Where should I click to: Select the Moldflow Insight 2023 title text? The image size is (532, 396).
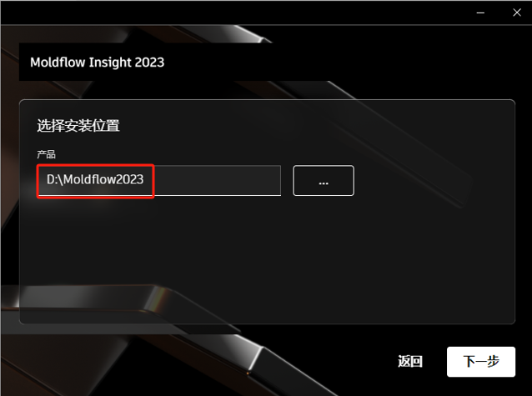point(97,62)
